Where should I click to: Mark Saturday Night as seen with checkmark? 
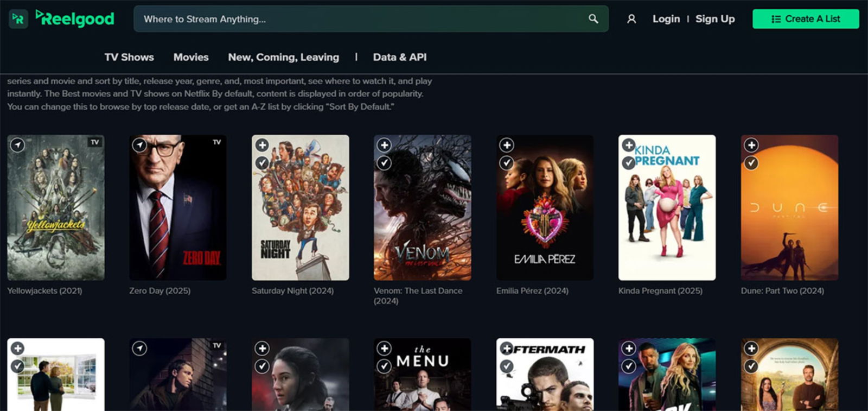tap(262, 163)
